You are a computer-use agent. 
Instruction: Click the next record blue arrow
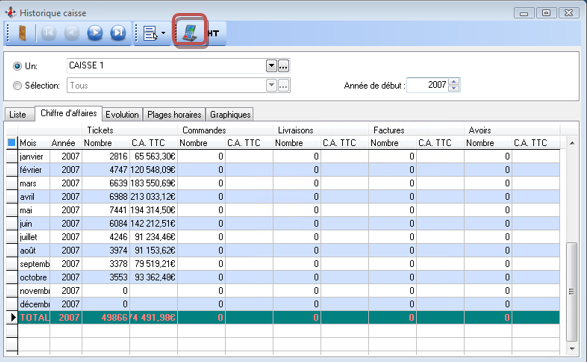[x=95, y=33]
